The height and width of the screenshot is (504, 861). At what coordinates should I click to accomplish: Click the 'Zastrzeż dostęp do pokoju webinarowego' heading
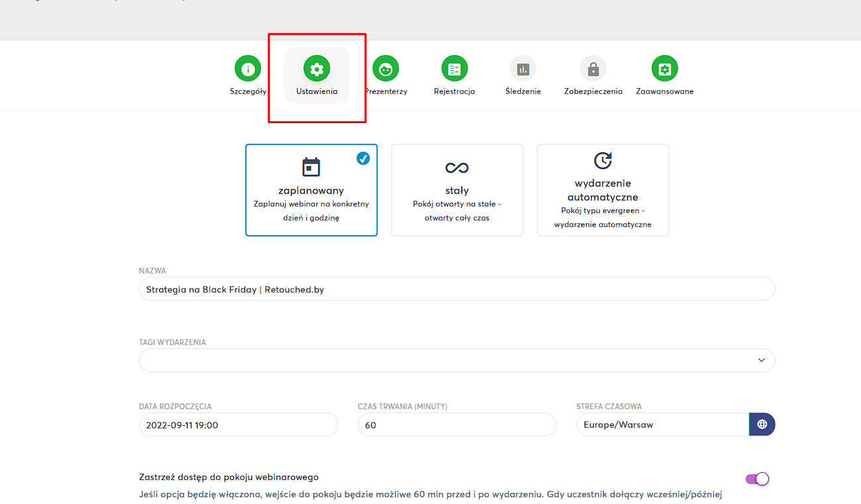pyautogui.click(x=229, y=477)
